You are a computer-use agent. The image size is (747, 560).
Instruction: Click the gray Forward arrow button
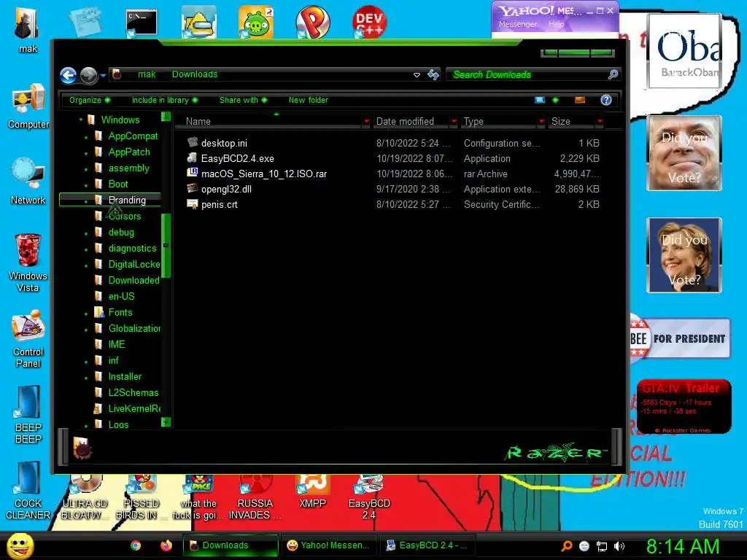coord(88,75)
